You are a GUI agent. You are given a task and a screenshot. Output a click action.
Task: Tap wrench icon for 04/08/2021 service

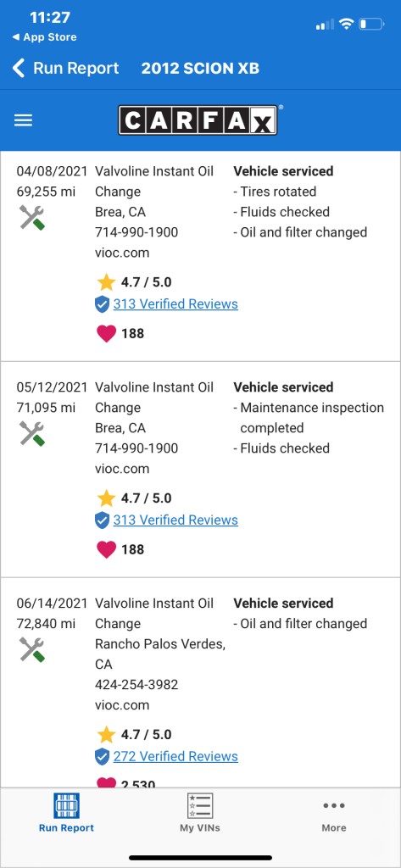point(32,217)
